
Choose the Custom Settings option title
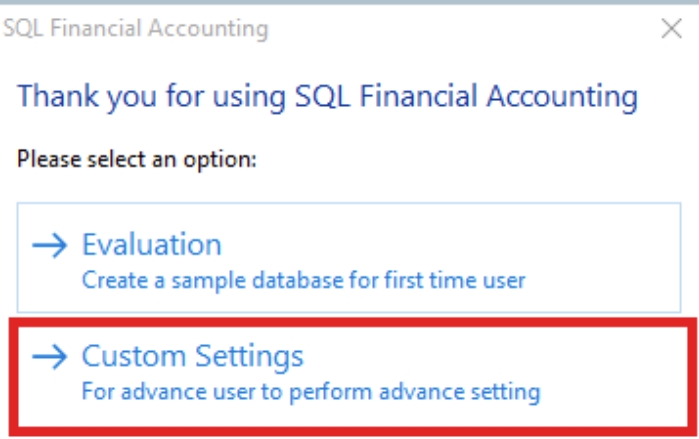coord(192,356)
